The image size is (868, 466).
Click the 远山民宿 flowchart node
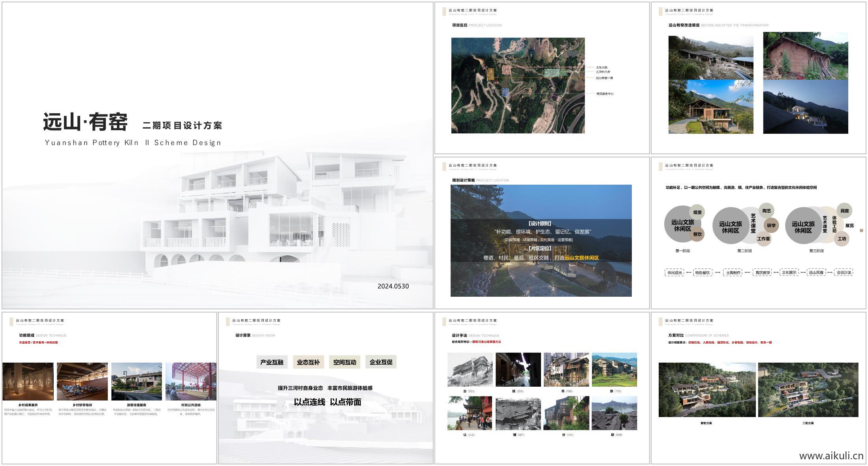pos(817,272)
